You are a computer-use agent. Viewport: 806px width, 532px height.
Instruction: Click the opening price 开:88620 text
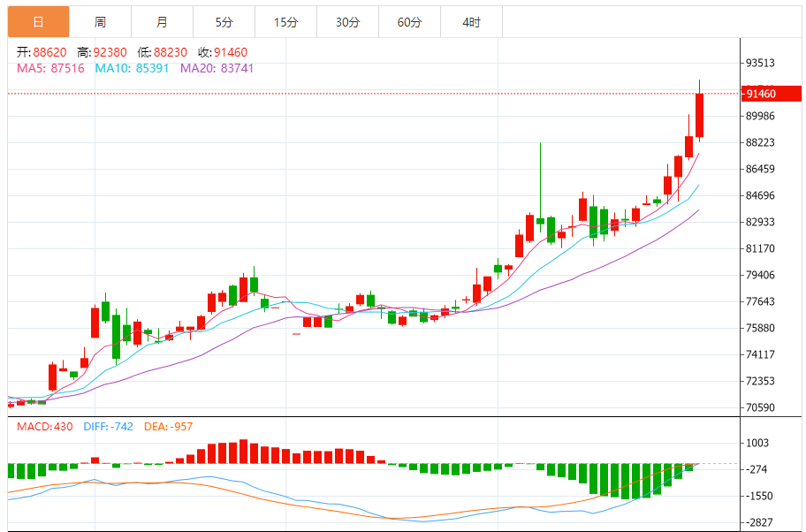tap(43, 52)
